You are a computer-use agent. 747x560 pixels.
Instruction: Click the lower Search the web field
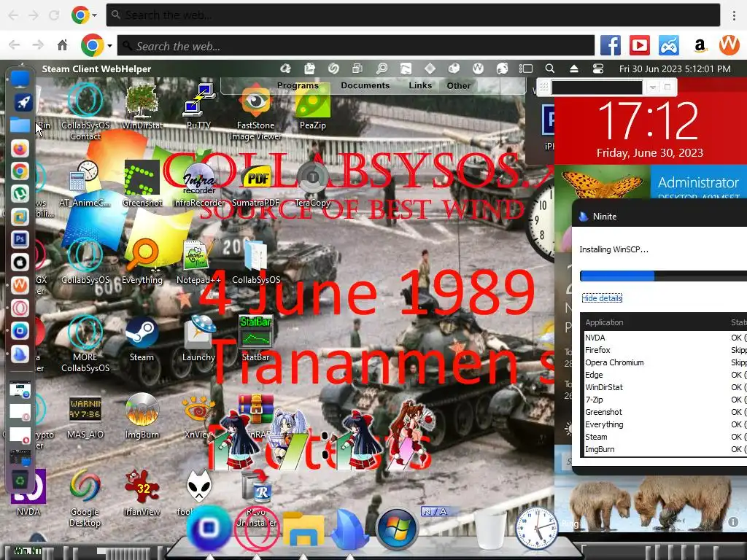pos(355,46)
